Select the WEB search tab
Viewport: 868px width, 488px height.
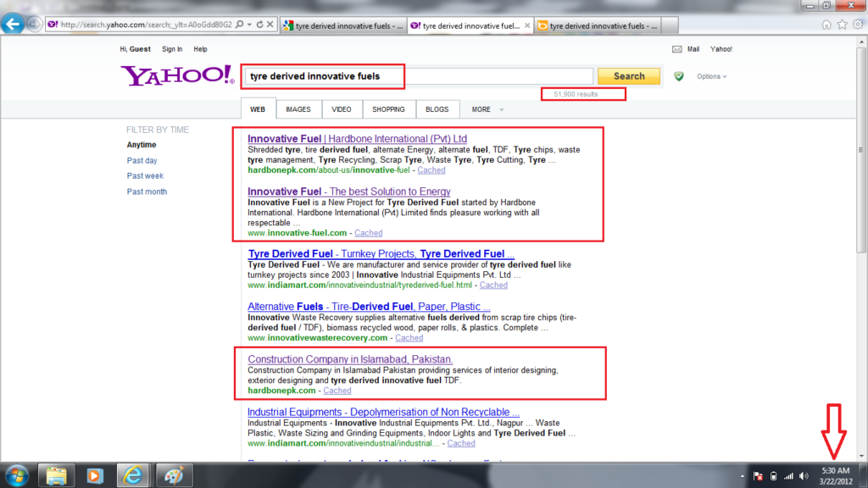[258, 109]
